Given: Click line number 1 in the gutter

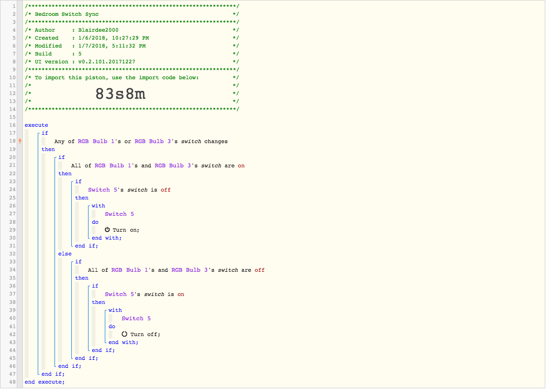Looking at the screenshot, I should (14, 7).
